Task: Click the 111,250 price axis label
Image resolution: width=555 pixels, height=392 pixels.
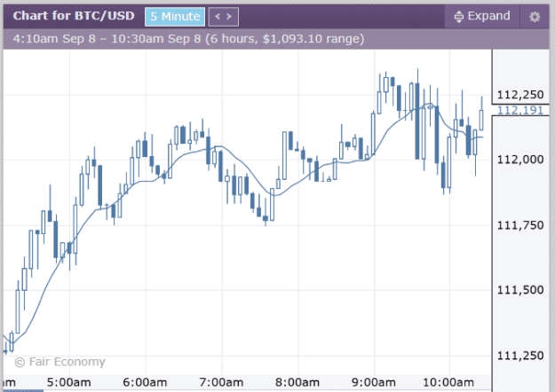Action: [x=520, y=356]
